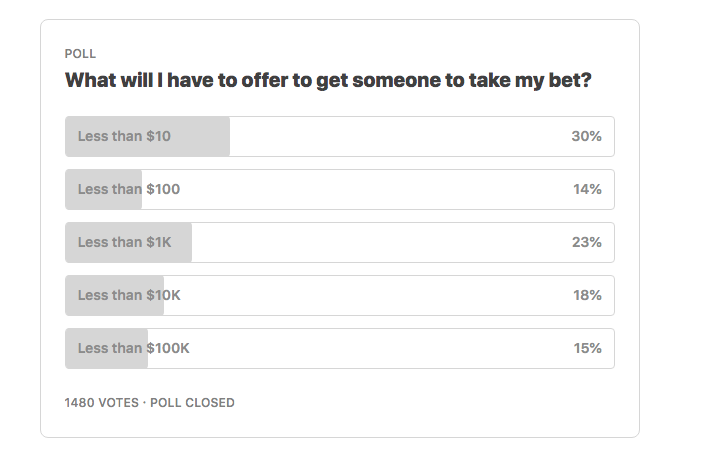The width and height of the screenshot is (703, 465).
Task: Pick the "Less than $1K" option label
Action: tap(125, 242)
